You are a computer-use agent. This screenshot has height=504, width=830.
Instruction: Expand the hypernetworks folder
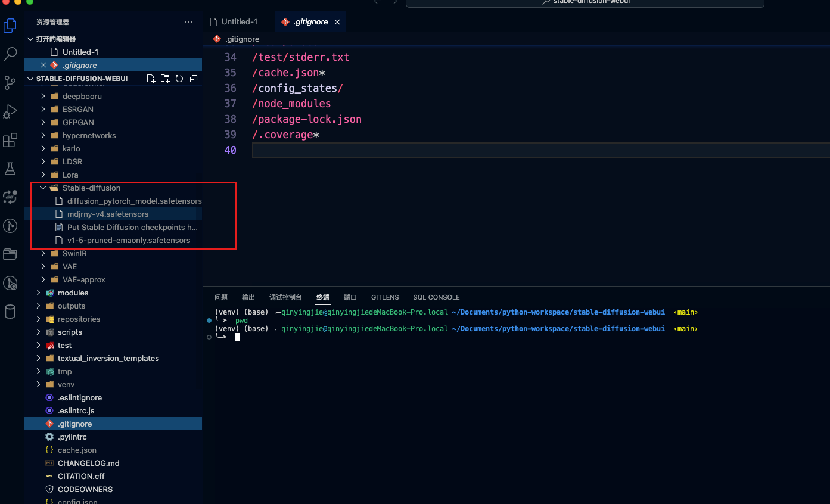[x=43, y=135]
